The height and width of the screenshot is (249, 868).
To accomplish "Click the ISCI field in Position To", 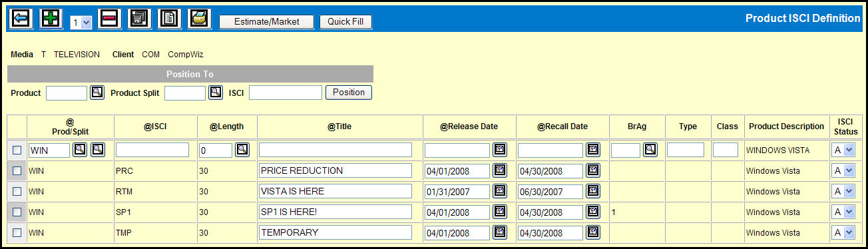I will coord(286,93).
